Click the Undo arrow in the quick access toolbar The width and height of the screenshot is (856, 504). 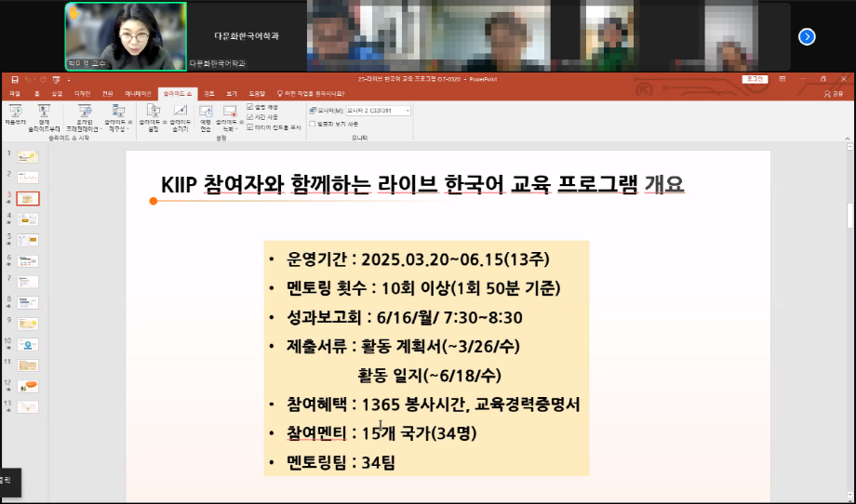[x=27, y=80]
